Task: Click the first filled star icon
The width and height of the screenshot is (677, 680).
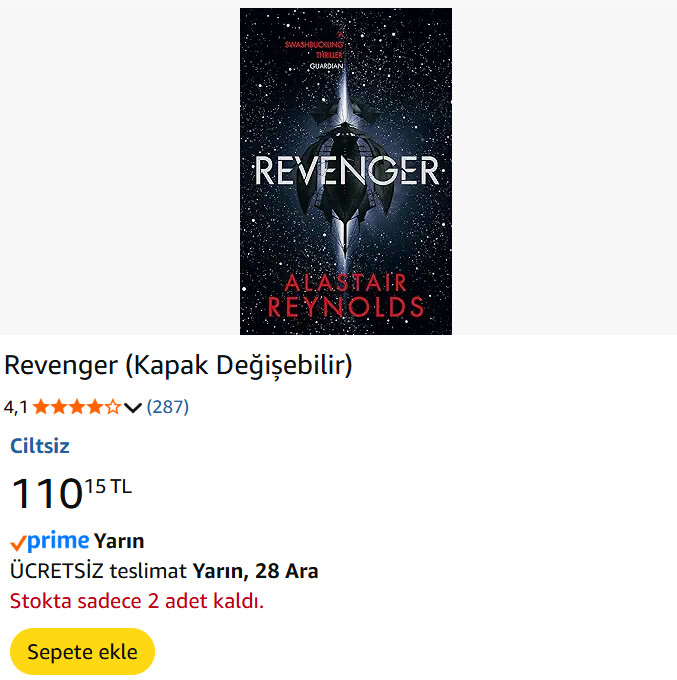Action: (x=41, y=407)
